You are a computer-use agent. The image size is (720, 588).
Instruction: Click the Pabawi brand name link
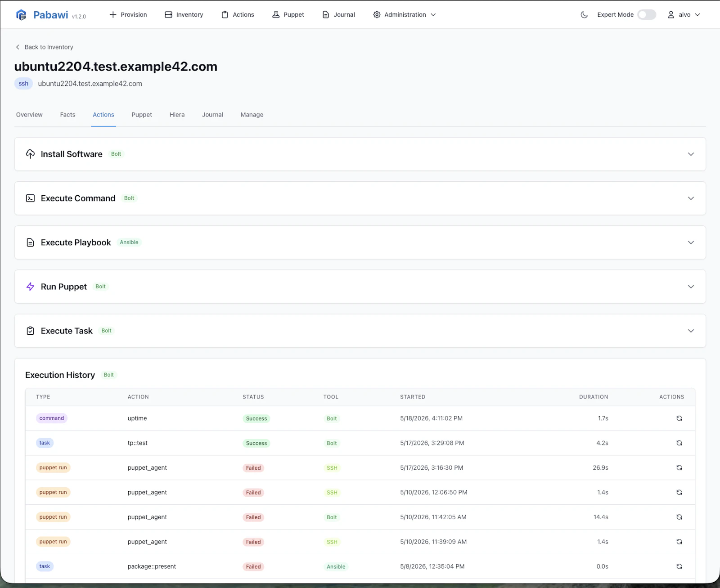pos(51,15)
